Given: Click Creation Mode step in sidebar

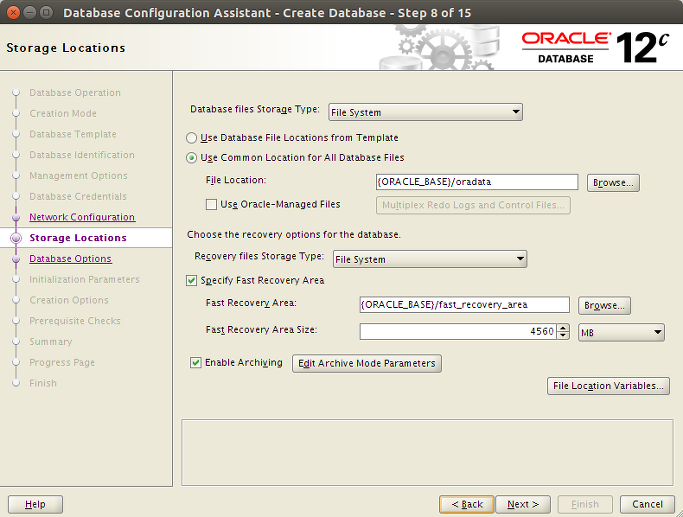Looking at the screenshot, I should (63, 113).
